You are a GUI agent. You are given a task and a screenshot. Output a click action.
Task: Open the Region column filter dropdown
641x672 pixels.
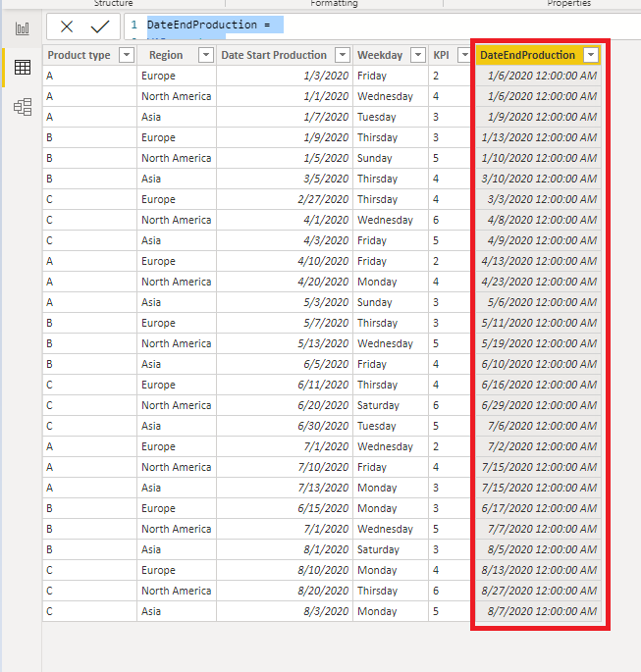(x=206, y=55)
